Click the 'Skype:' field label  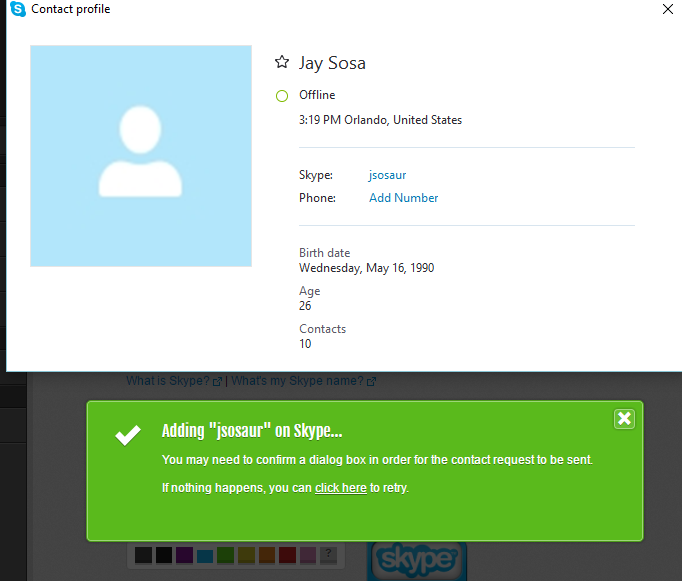tap(316, 175)
